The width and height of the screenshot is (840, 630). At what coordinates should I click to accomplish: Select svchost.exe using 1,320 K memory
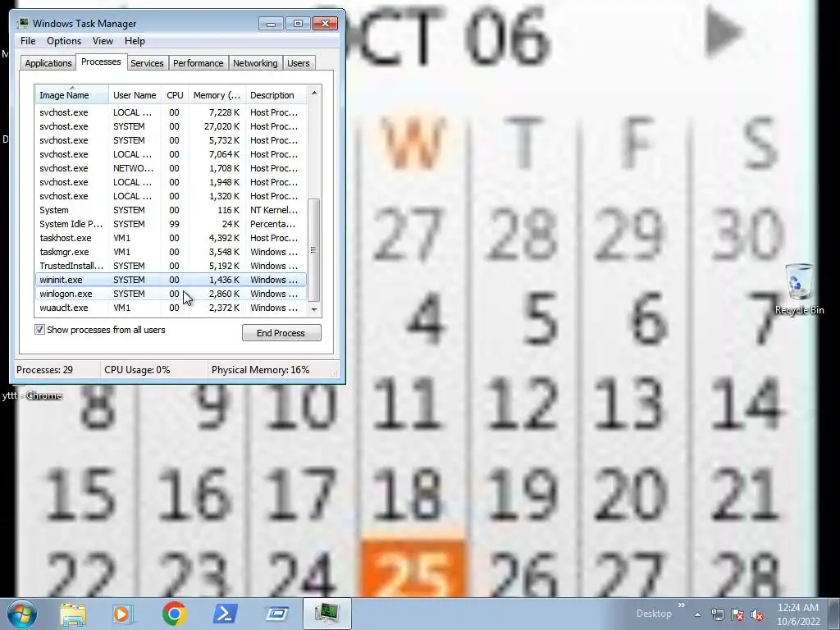point(171,196)
